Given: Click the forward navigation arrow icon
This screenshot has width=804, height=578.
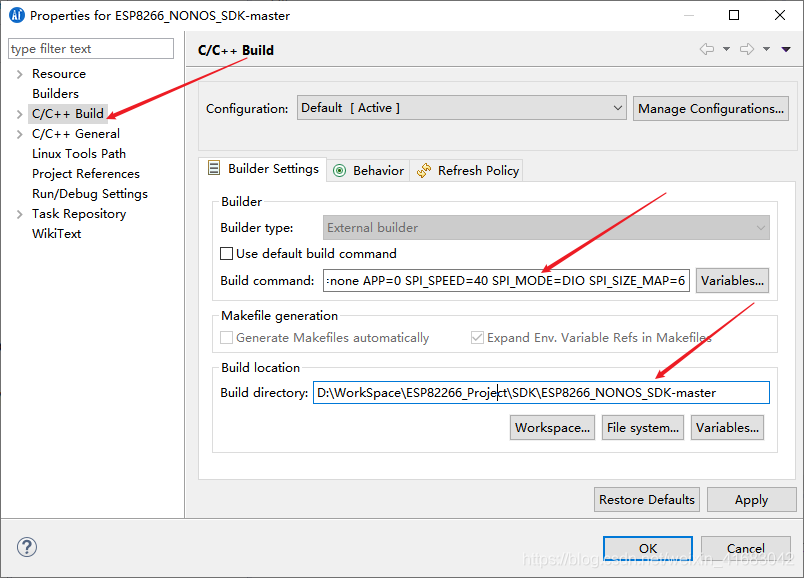Looking at the screenshot, I should (x=747, y=49).
